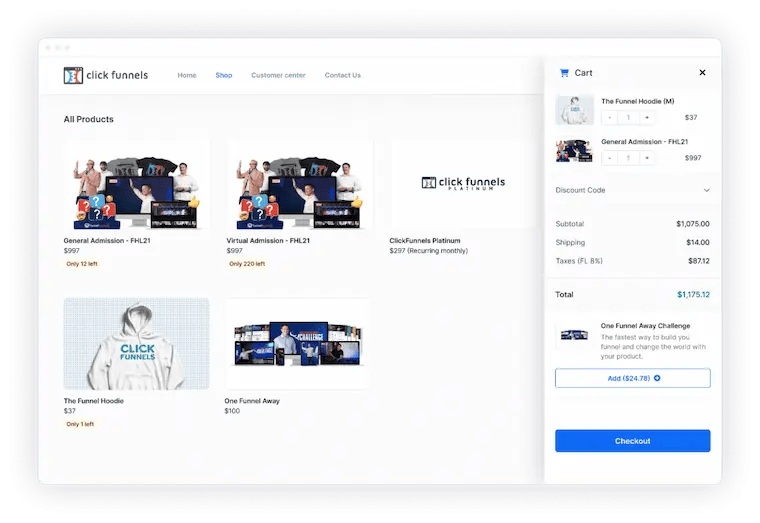Click ClickFunnels Platinum product title
760x523 pixels.
pyautogui.click(x=425, y=240)
